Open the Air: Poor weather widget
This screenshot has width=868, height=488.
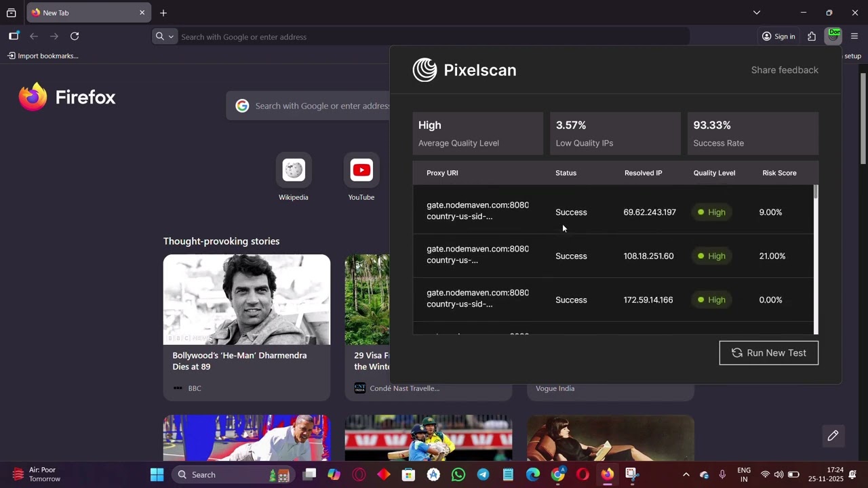pos(37,474)
